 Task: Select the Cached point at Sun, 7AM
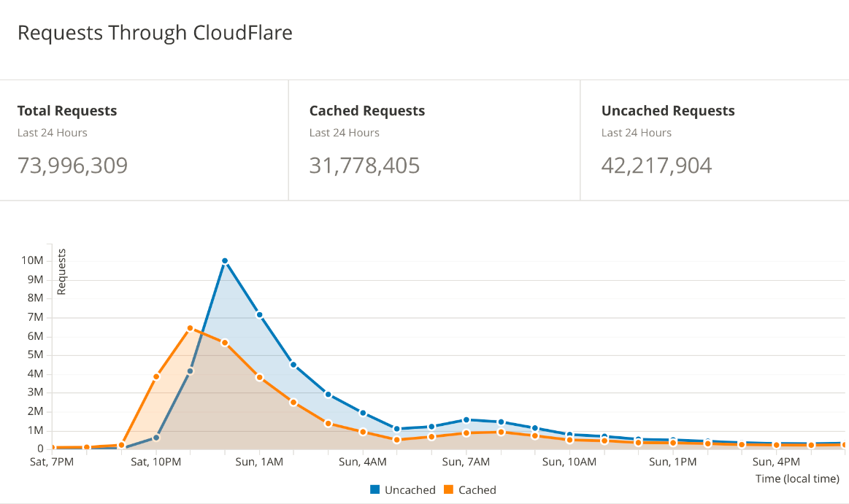tap(466, 433)
